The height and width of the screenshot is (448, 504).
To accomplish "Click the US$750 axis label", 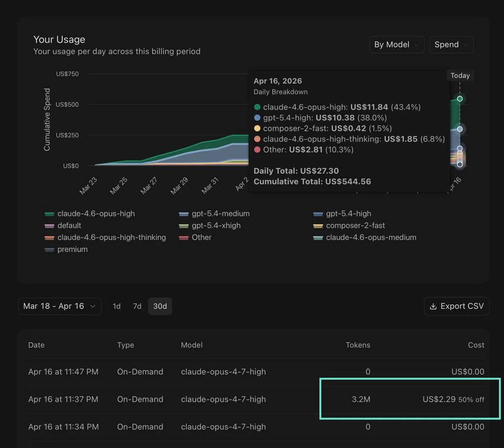I will pyautogui.click(x=67, y=74).
